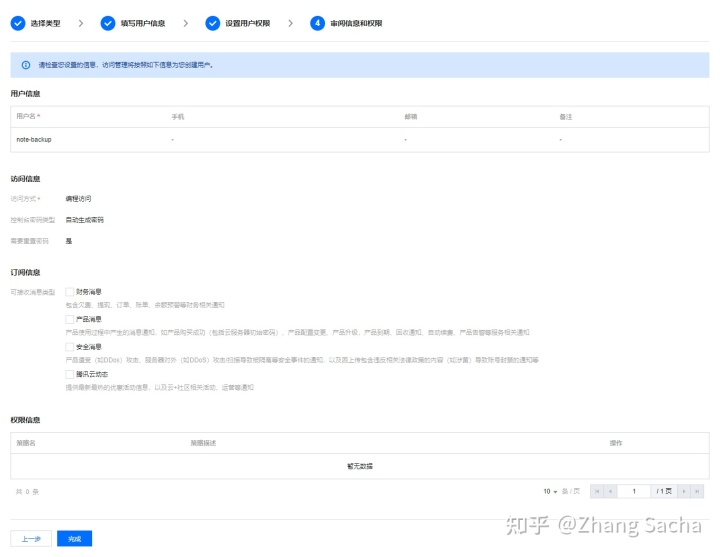
Task: Go to previous page of policy table
Action: point(610,491)
